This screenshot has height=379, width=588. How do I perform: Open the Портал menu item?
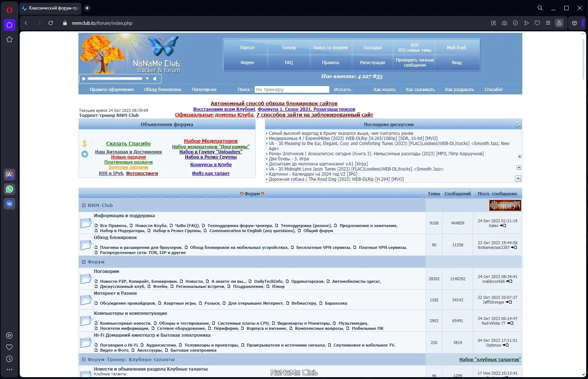[247, 48]
